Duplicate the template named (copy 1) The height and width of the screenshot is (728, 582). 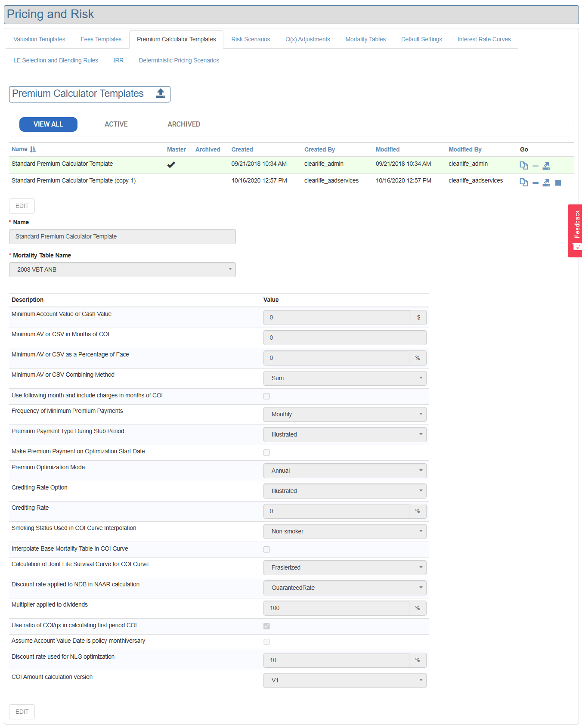(x=523, y=183)
